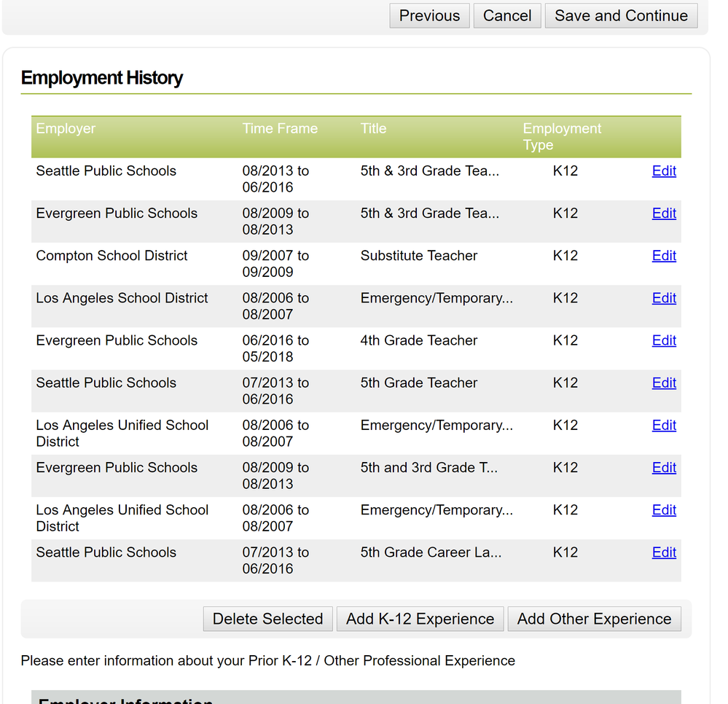The image size is (728, 704).
Task: Click Save and Continue
Action: pyautogui.click(x=621, y=16)
